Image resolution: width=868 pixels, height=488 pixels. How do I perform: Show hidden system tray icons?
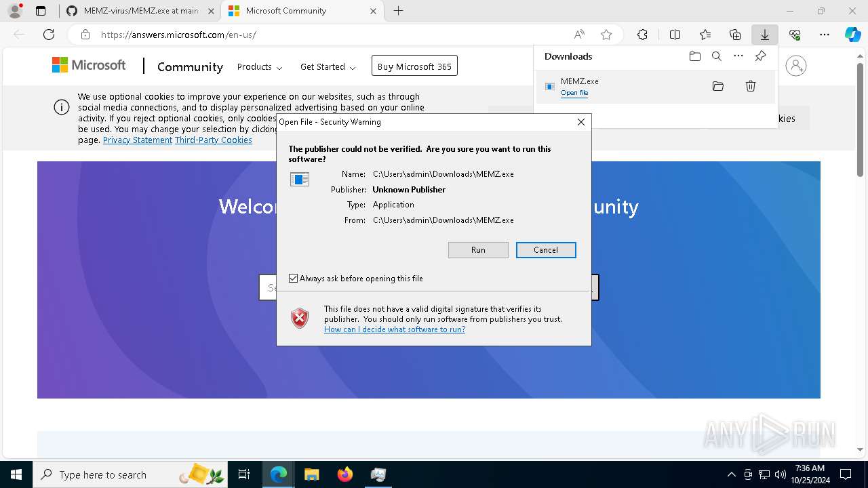pyautogui.click(x=731, y=474)
